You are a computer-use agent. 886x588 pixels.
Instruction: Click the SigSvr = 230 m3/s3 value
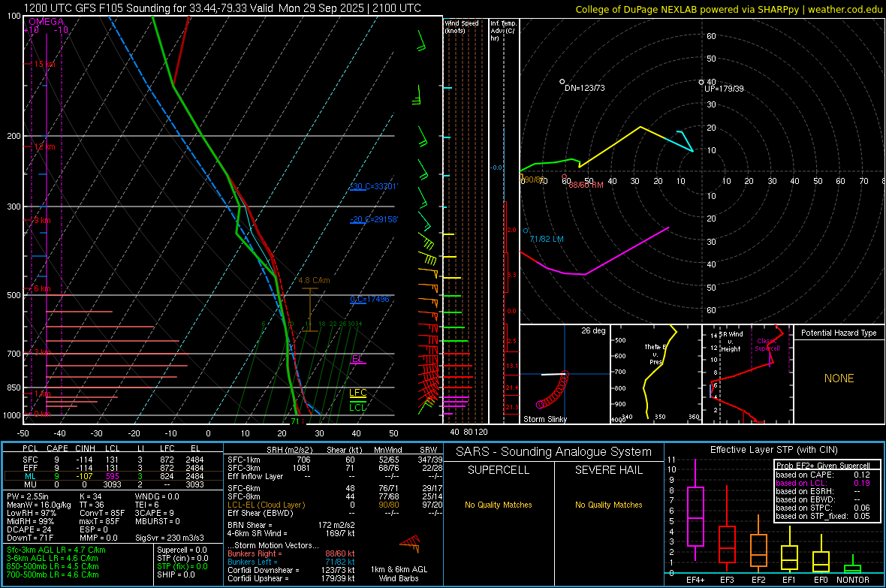pyautogui.click(x=170, y=538)
